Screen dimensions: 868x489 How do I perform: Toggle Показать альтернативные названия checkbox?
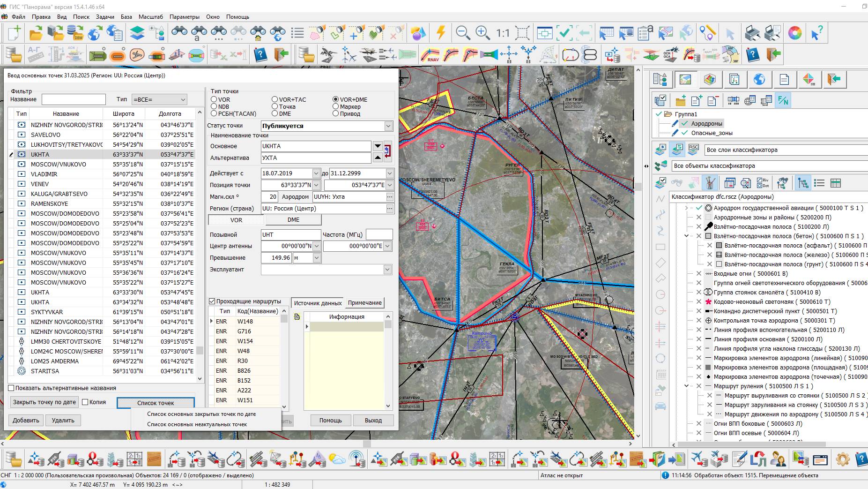[11, 388]
